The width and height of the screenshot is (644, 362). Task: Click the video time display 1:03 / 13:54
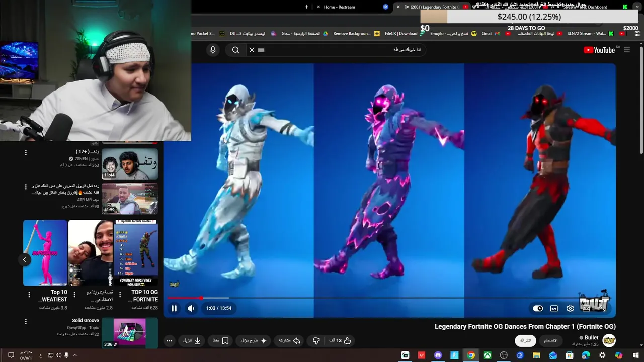coord(219,308)
